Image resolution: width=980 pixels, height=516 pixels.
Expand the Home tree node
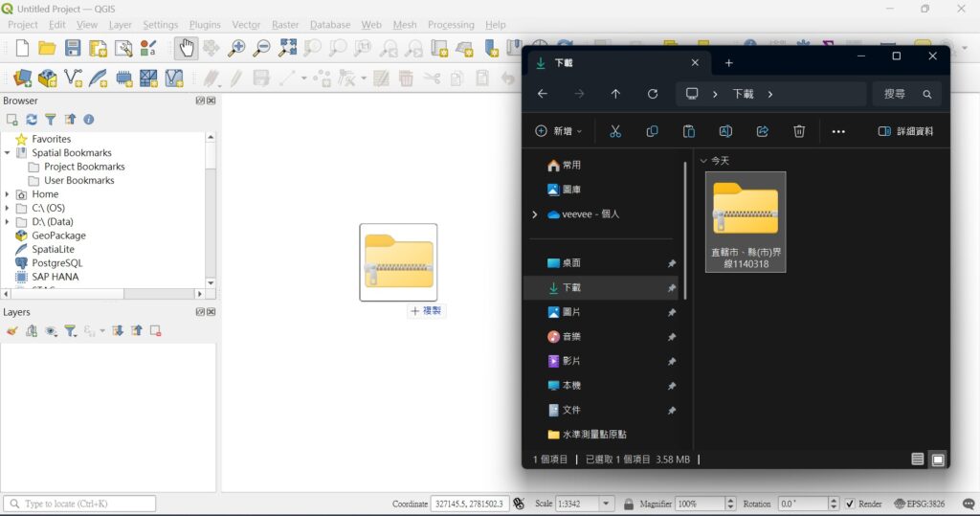coord(7,194)
